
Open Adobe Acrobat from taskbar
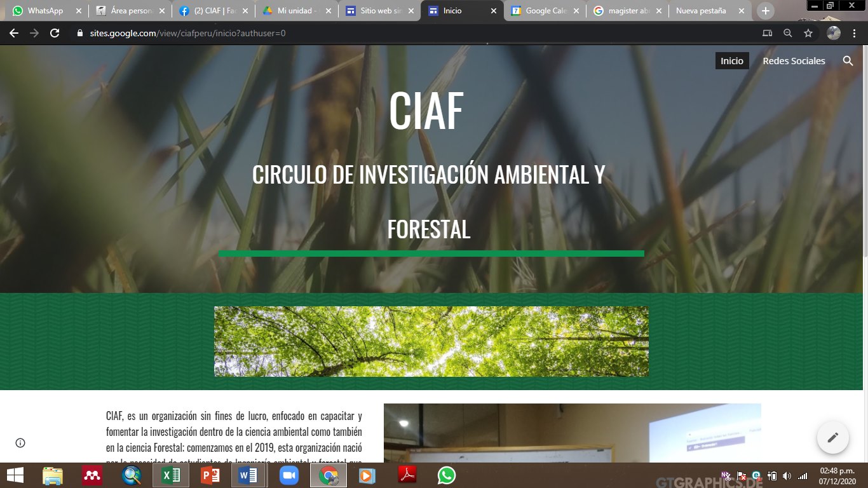pyautogui.click(x=407, y=475)
